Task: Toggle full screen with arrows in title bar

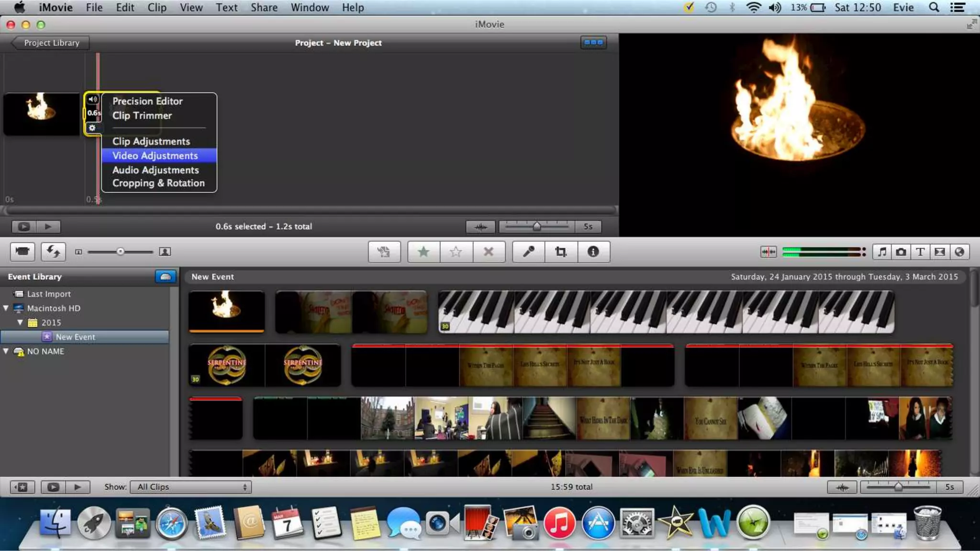Action: pyautogui.click(x=971, y=24)
